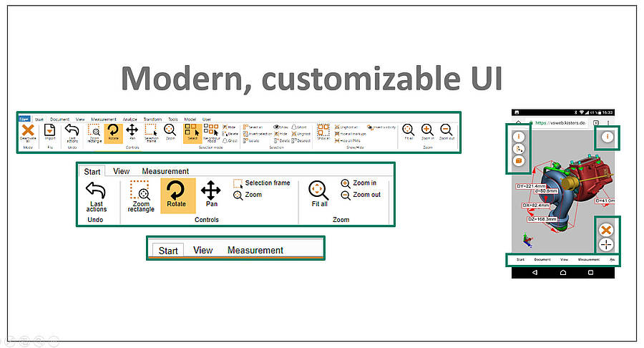644x348 pixels.
Task: Click Fit all icon in the small ribbon
Action: pos(409,130)
